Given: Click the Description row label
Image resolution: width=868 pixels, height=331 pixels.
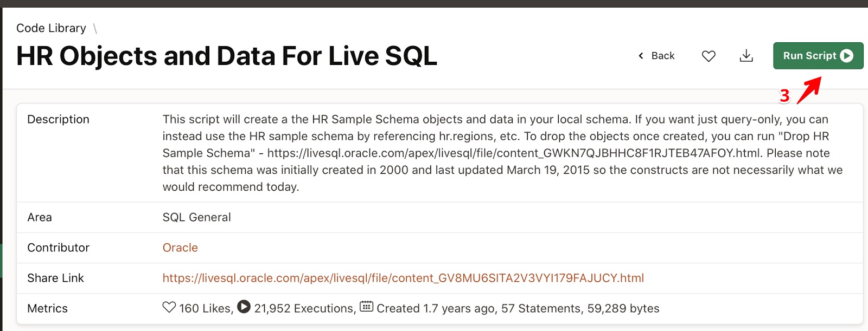Looking at the screenshot, I should click(59, 119).
